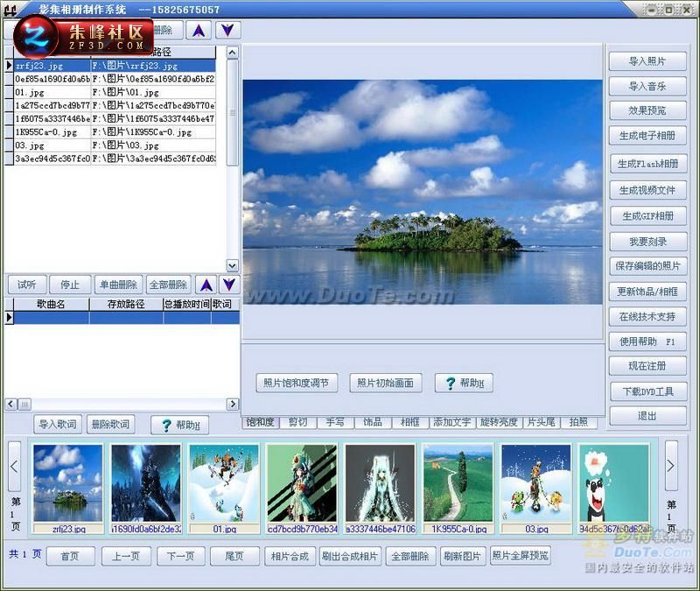Click 我要刻录 button
700x591 pixels.
point(647,242)
